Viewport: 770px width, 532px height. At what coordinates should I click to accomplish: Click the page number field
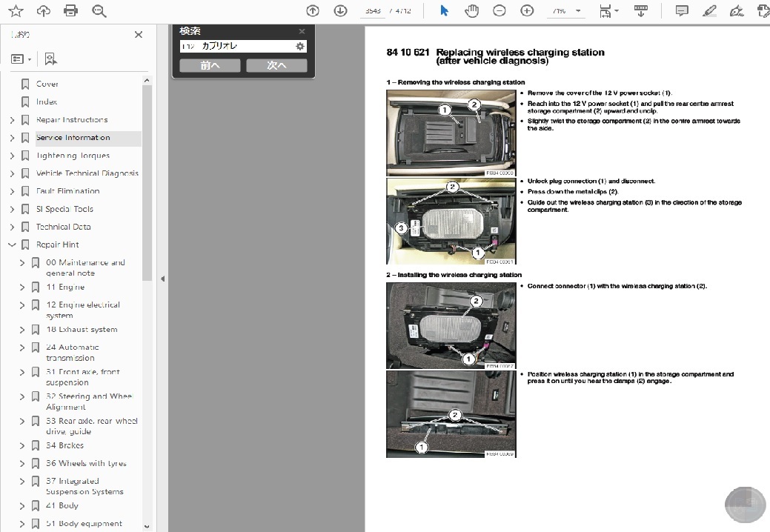pos(374,11)
